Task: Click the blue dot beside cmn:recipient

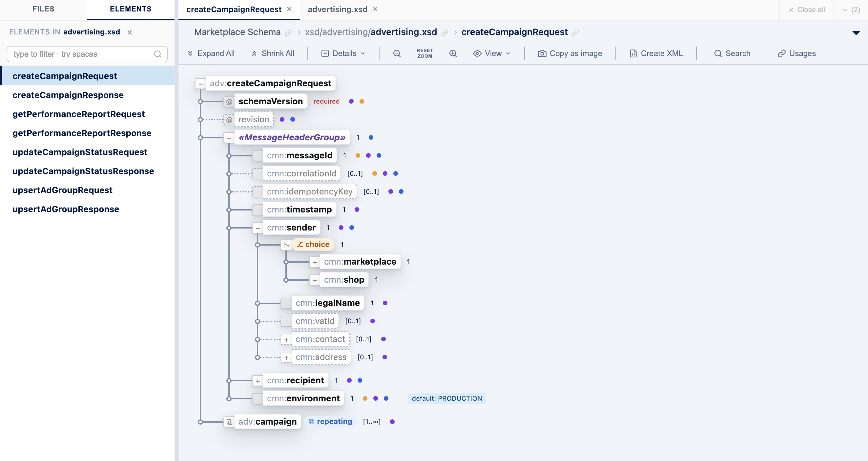Action: pyautogui.click(x=360, y=381)
